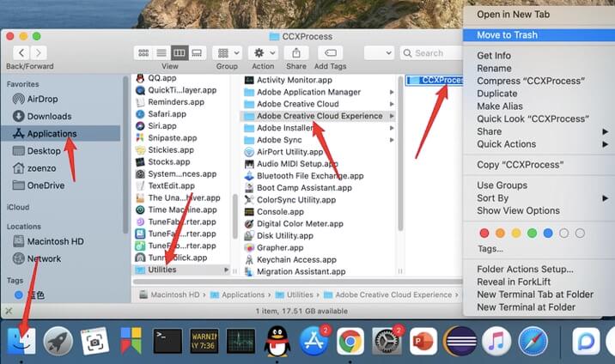This screenshot has width=615, height=364.
Task: Open Terminal from the Dock
Action: coord(167,341)
